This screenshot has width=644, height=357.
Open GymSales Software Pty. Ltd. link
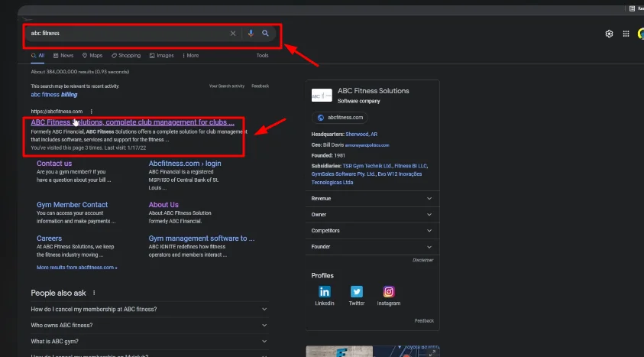(x=343, y=174)
